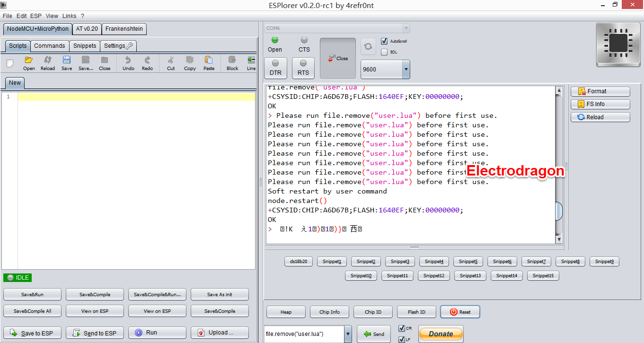Click the Save floppy disk icon
Viewport: 644px width, 343px height.
pos(67,61)
